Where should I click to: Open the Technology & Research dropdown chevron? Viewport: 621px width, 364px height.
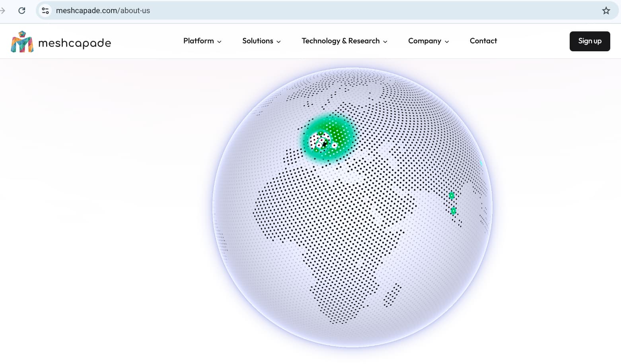385,42
